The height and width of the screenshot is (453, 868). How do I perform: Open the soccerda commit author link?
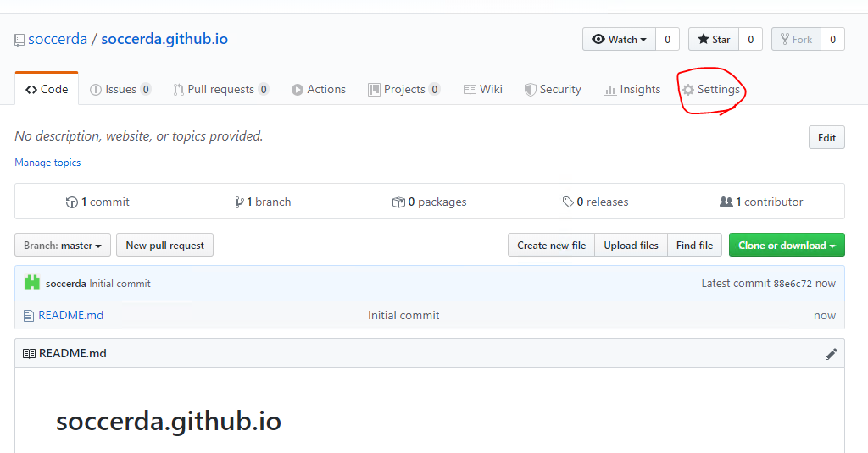(66, 283)
